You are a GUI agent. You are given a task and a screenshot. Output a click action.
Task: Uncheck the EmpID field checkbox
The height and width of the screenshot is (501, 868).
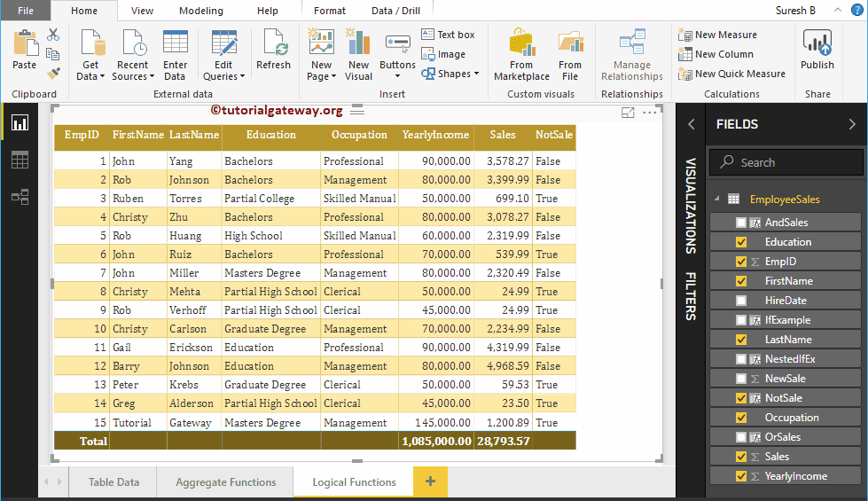741,262
